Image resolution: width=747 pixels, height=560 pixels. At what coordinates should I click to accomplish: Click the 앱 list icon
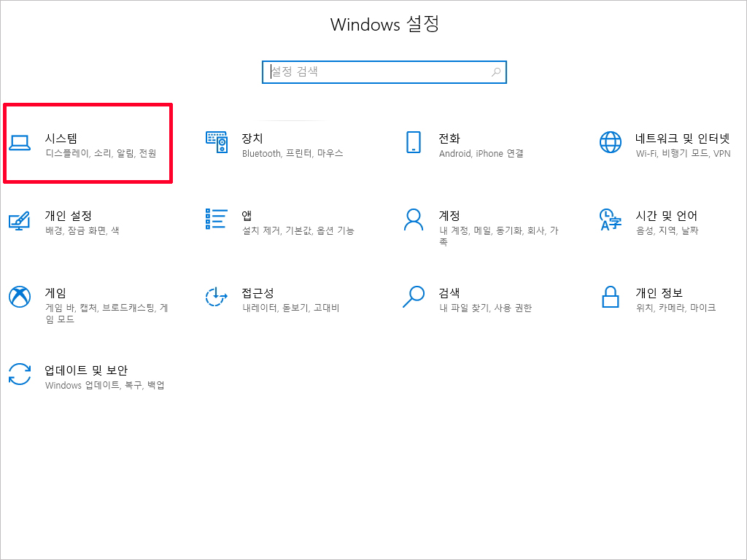tap(216, 219)
